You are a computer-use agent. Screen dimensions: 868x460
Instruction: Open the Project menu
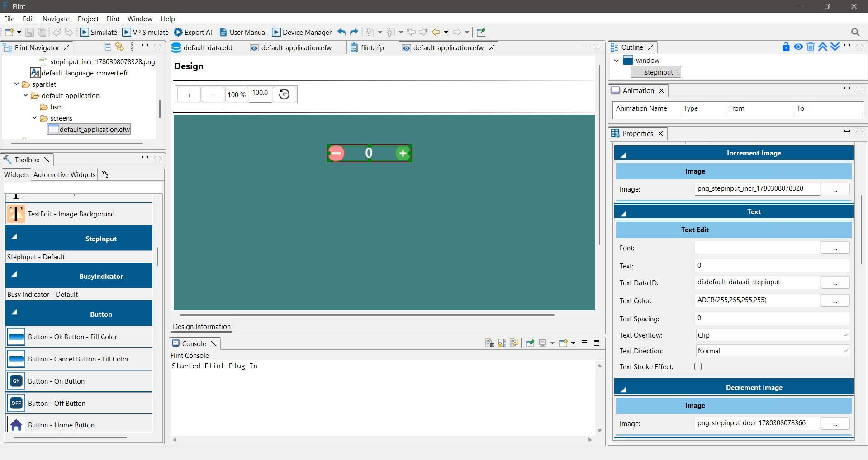[88, 19]
